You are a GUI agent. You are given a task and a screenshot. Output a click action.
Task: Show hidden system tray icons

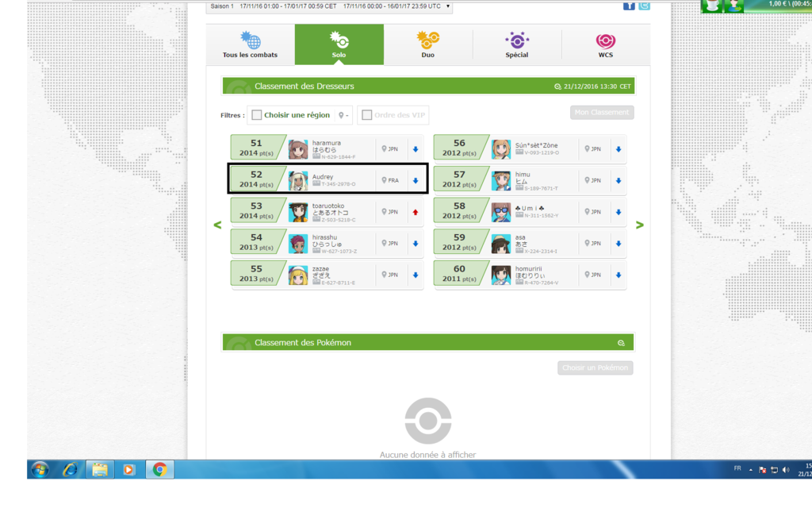click(750, 470)
